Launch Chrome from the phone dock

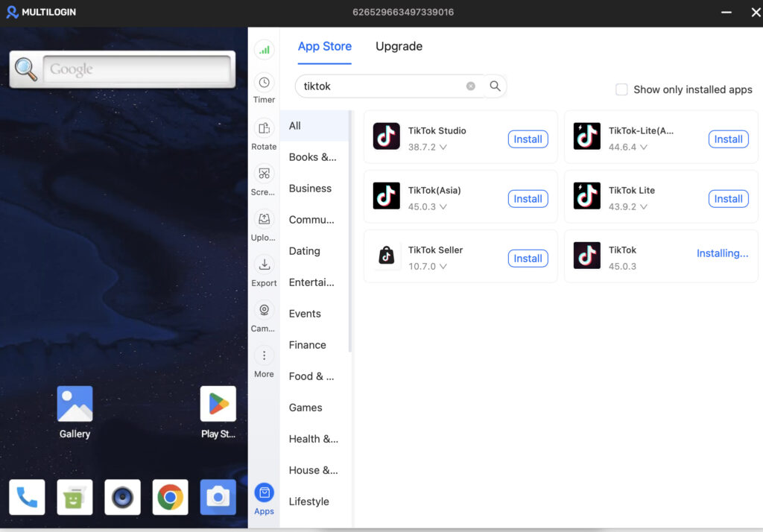click(170, 497)
